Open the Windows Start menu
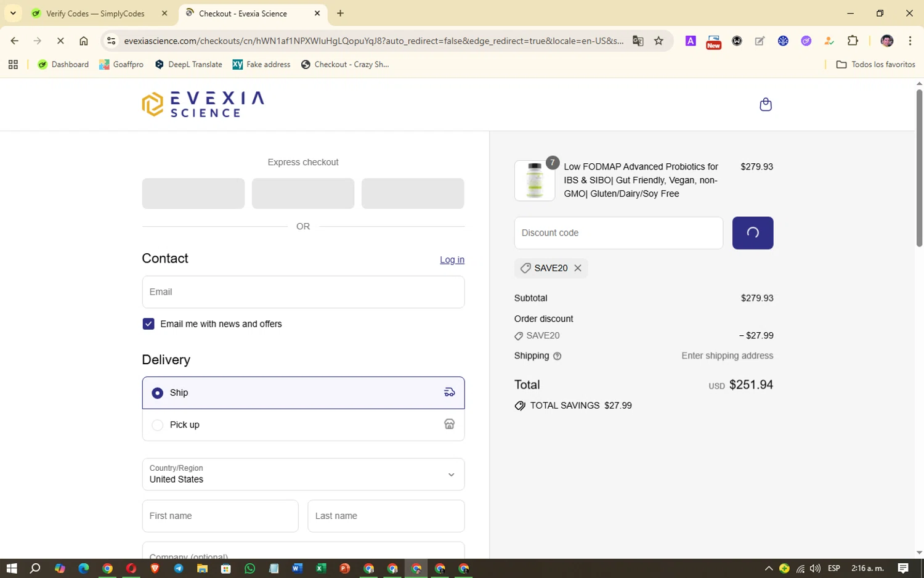The height and width of the screenshot is (578, 924). coord(11,568)
